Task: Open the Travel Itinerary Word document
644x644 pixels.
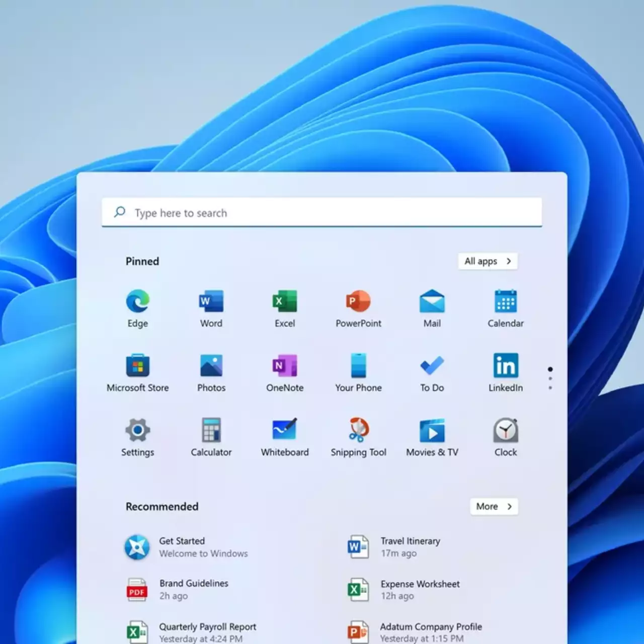Action: [410, 547]
